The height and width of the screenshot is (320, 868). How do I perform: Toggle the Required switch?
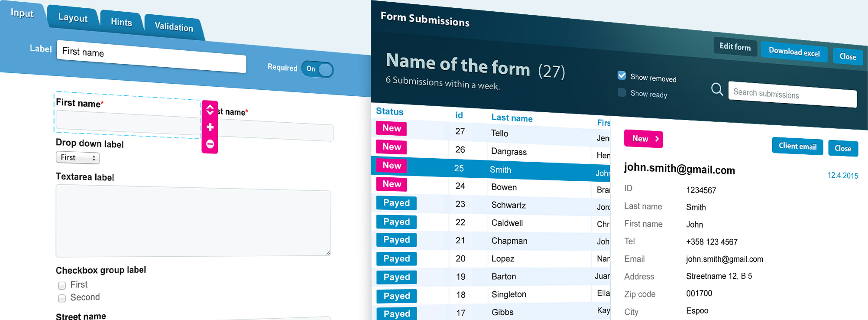pos(317,69)
